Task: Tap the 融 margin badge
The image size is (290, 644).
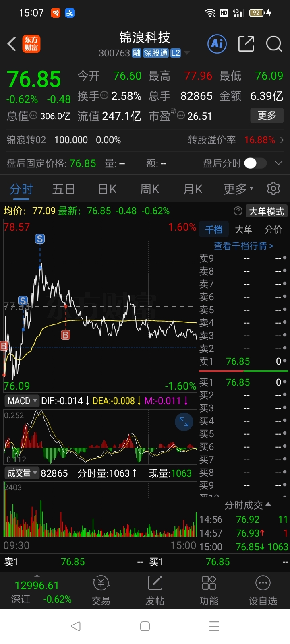Action: (137, 53)
